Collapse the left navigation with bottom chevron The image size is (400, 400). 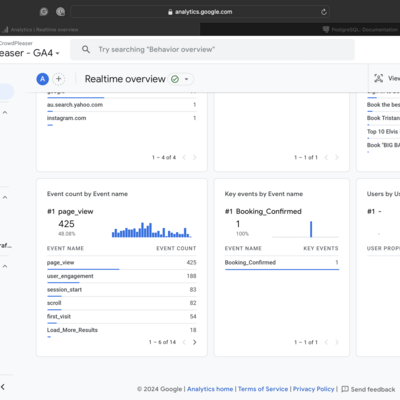pos(3,387)
